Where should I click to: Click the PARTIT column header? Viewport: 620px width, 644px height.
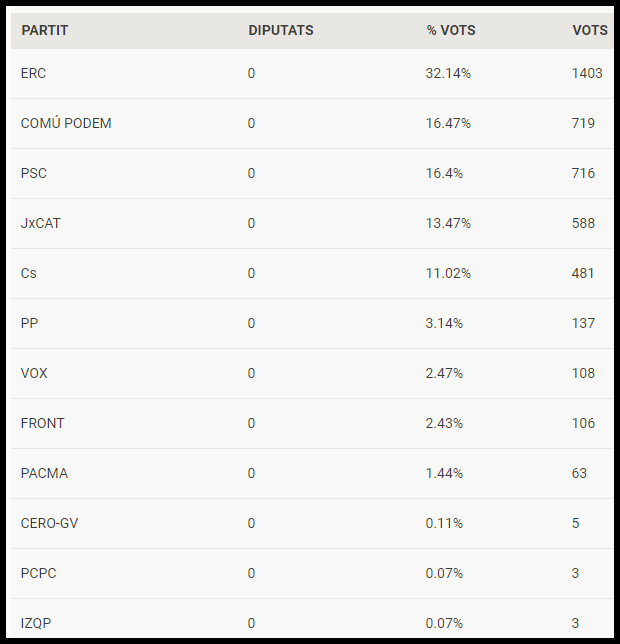coord(44,30)
